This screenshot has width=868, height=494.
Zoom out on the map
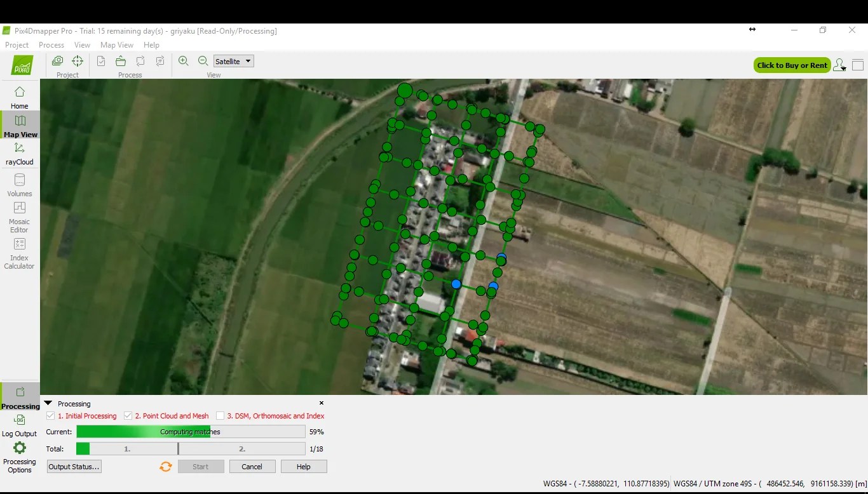(x=203, y=61)
